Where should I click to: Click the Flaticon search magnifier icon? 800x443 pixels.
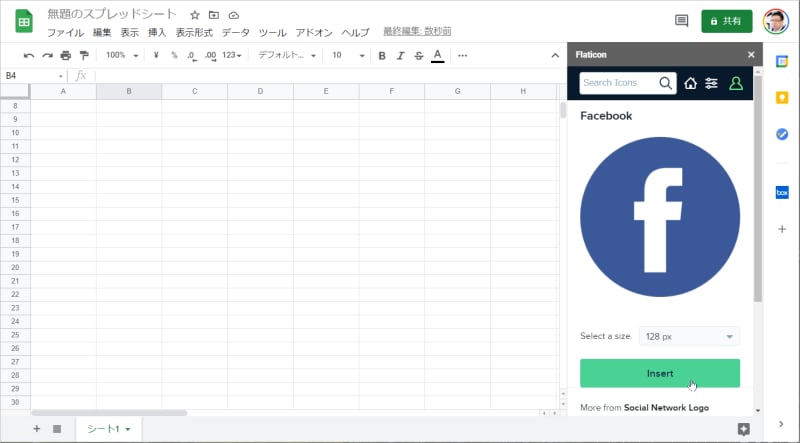click(x=665, y=83)
